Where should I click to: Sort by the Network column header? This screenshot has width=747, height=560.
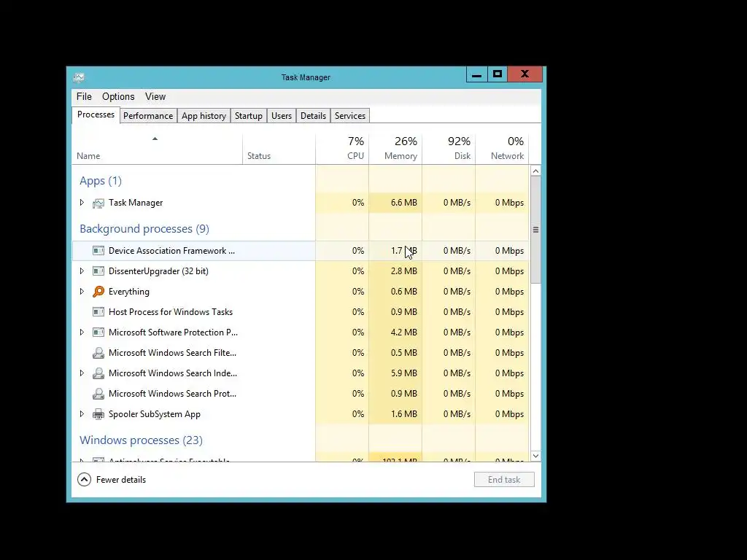pos(502,149)
